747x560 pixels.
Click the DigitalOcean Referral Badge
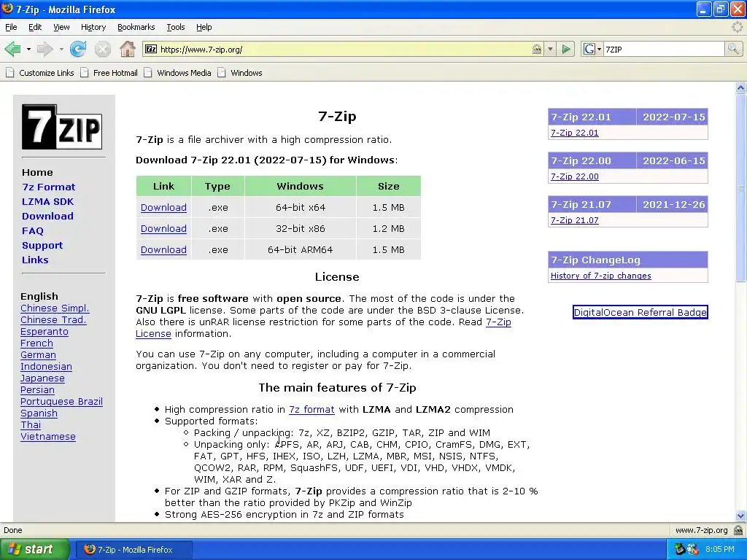coord(640,312)
